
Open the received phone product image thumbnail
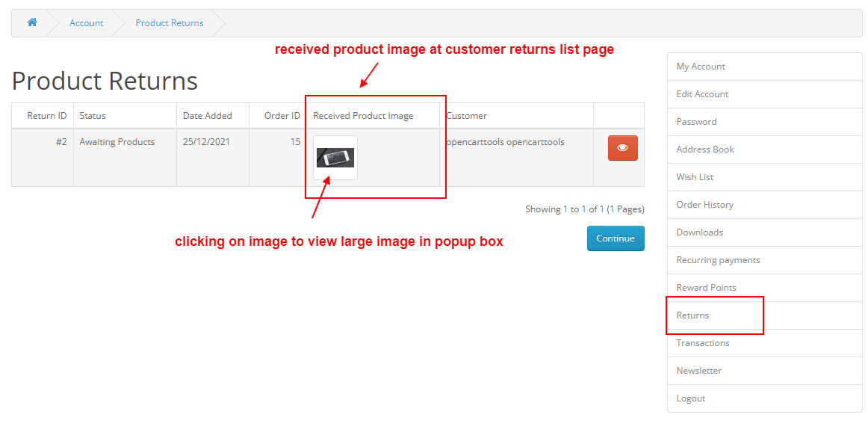pyautogui.click(x=335, y=158)
